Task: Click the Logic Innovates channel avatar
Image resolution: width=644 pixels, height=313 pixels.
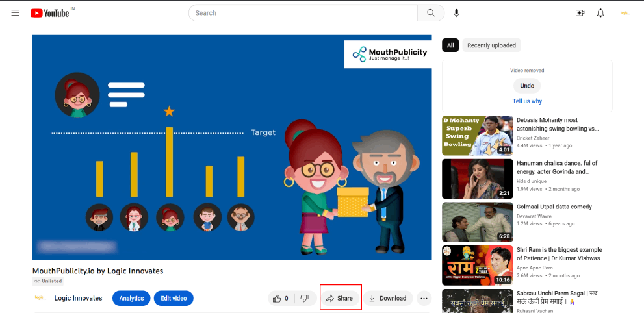Action: point(40,298)
